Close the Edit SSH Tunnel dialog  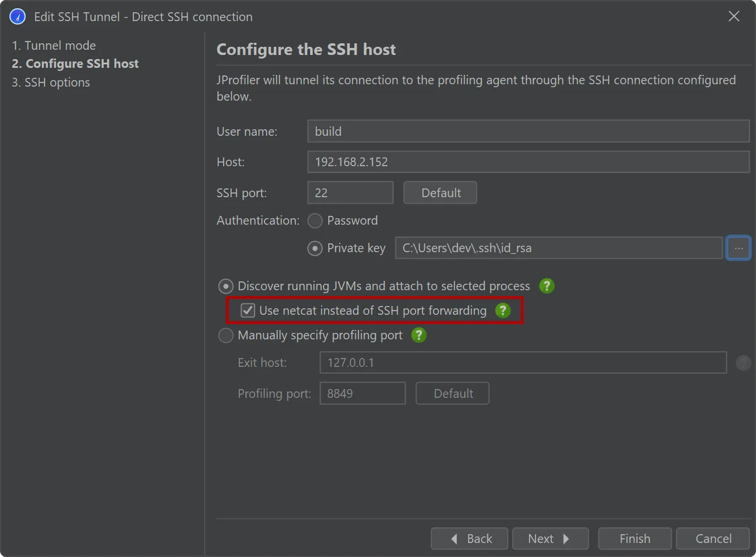tap(734, 16)
